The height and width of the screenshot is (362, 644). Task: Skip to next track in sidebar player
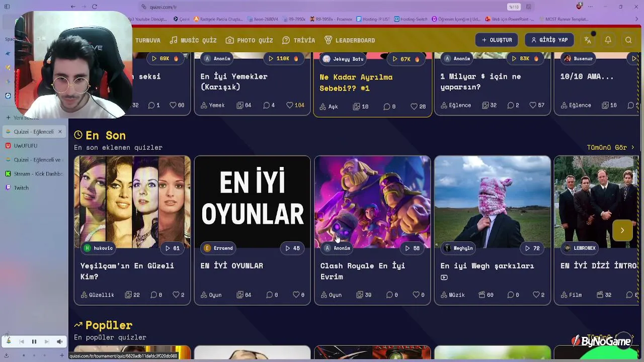[46, 342]
